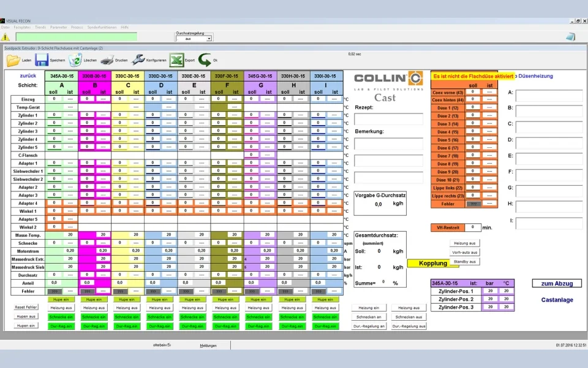Click the Löschen recycle bin icon

point(75,60)
